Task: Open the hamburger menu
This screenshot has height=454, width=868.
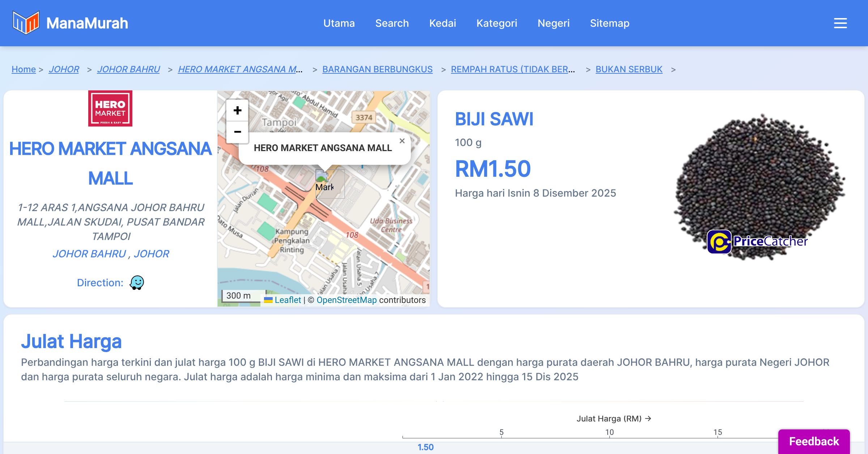Action: click(x=840, y=23)
